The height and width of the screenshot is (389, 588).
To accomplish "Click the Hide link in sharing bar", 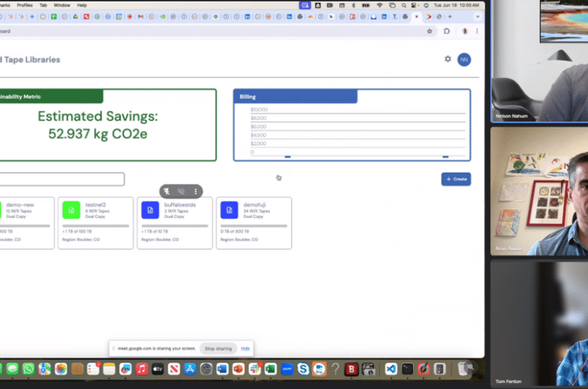I will coord(245,348).
